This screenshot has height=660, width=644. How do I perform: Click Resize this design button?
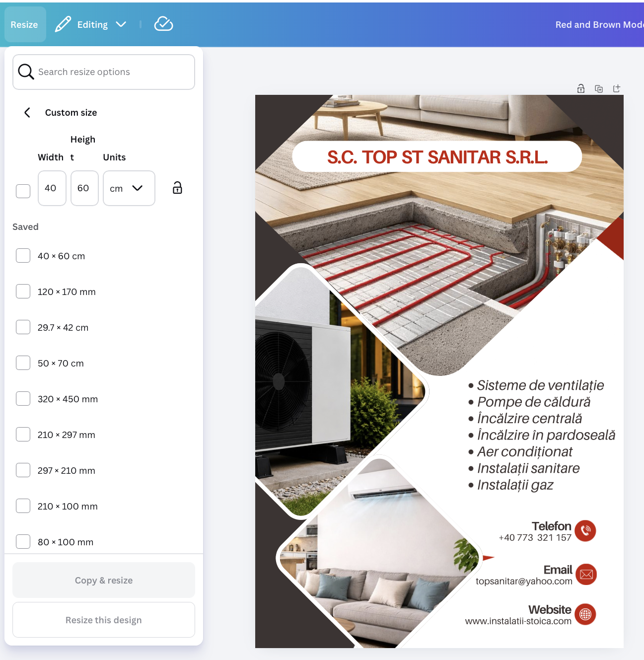(x=104, y=620)
